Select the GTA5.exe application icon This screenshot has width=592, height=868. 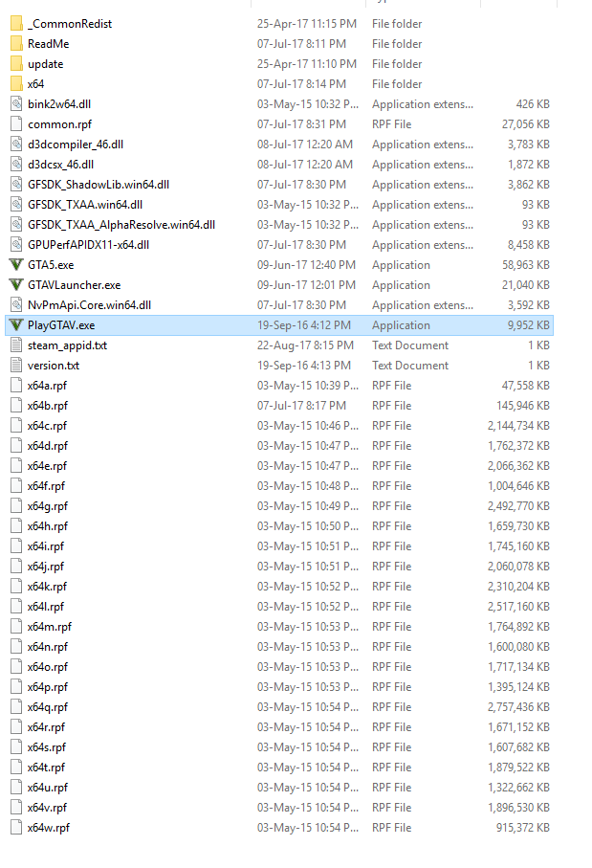click(16, 264)
